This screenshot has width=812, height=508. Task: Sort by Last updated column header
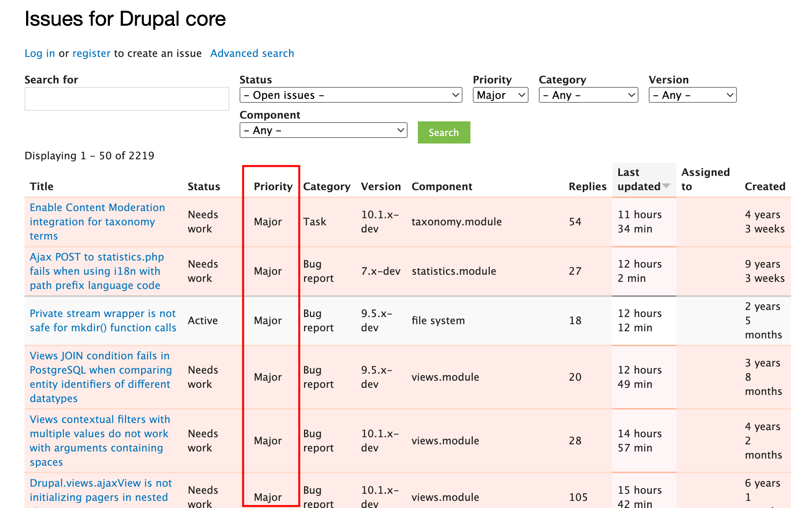tap(639, 179)
